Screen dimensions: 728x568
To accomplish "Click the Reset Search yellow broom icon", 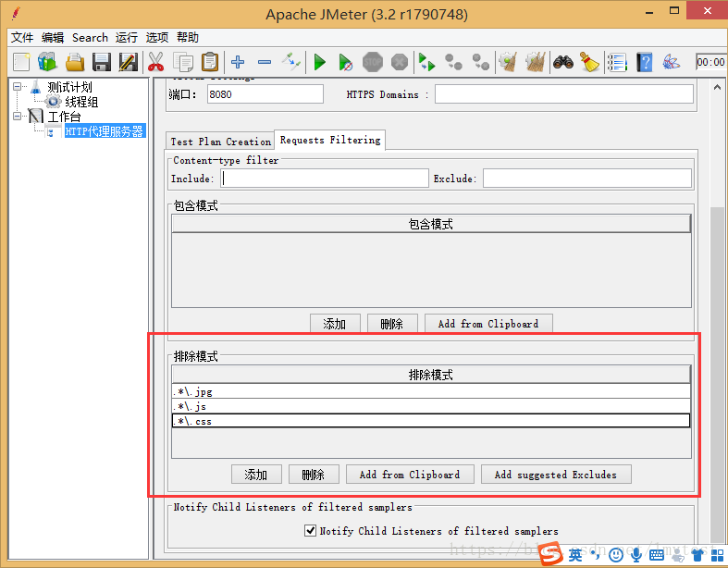I will (589, 62).
